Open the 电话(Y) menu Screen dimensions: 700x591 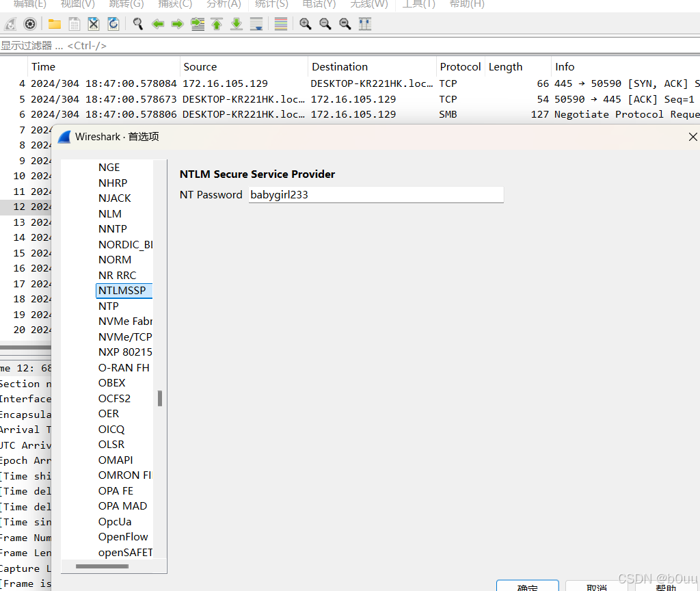pos(319,4)
